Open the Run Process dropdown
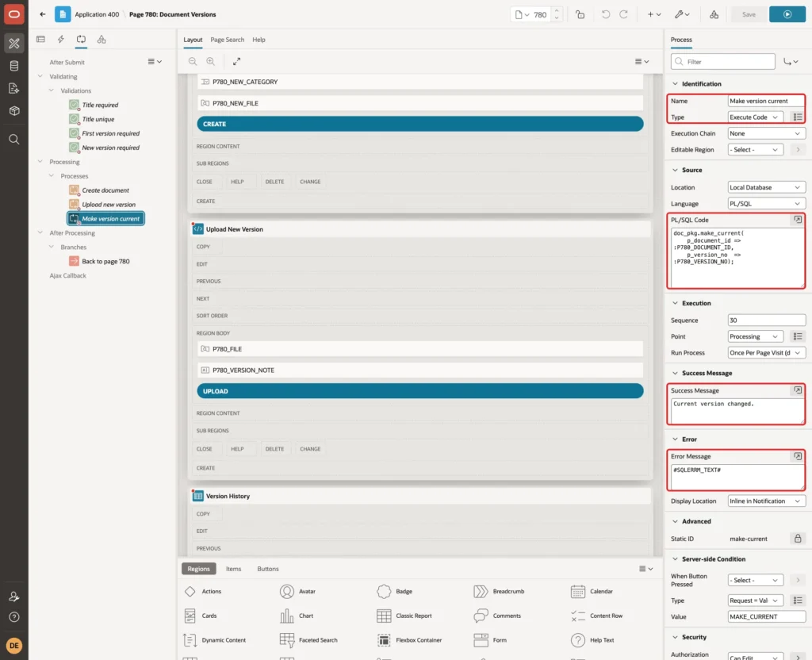This screenshot has height=660, width=812. pos(767,353)
